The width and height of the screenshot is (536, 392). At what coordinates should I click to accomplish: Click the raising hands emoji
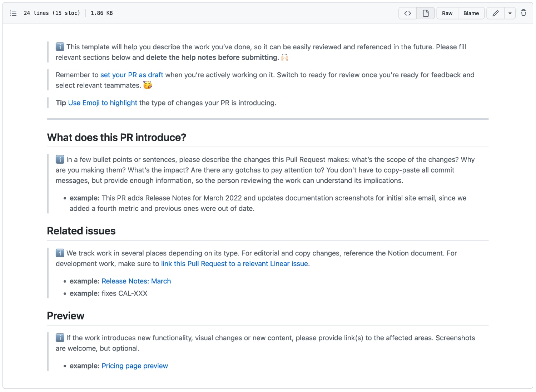(x=284, y=57)
